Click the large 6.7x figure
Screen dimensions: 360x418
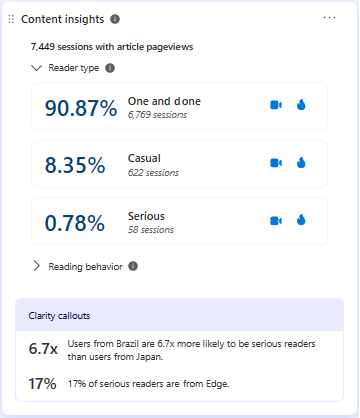43,349
